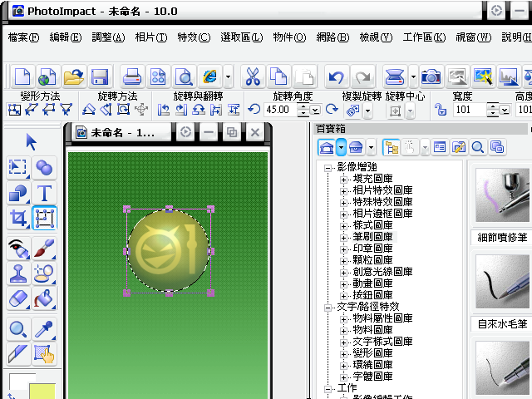
Task: Flip horizontally using the flip icon
Action: [x=216, y=110]
